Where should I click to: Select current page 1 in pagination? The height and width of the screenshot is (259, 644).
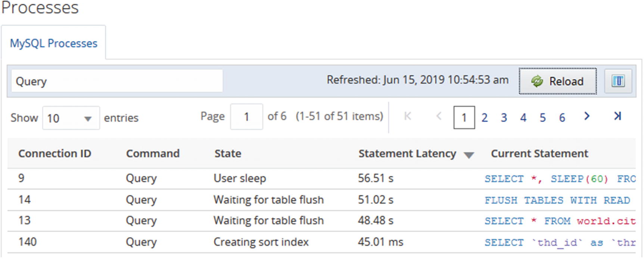464,118
